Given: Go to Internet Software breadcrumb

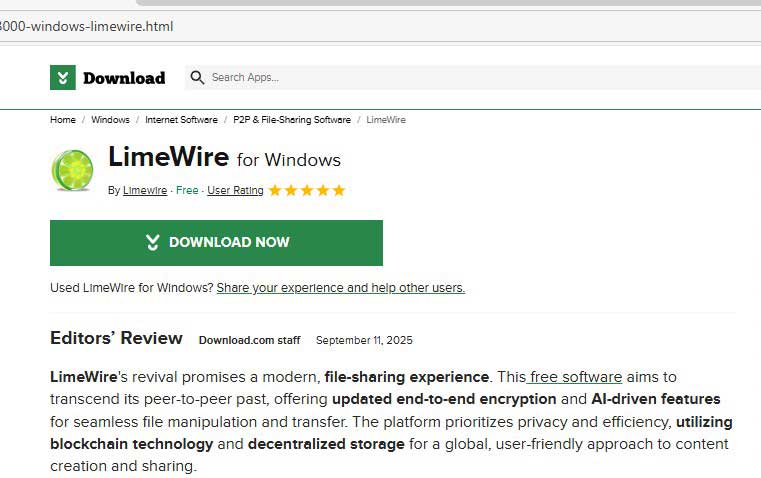Looking at the screenshot, I should click(181, 120).
